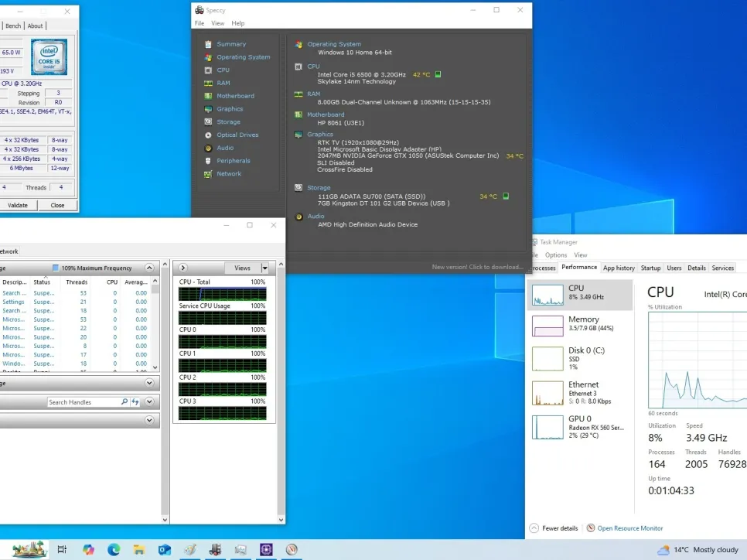Image resolution: width=747 pixels, height=560 pixels.
Task: Sort by Status column header
Action: [42, 282]
